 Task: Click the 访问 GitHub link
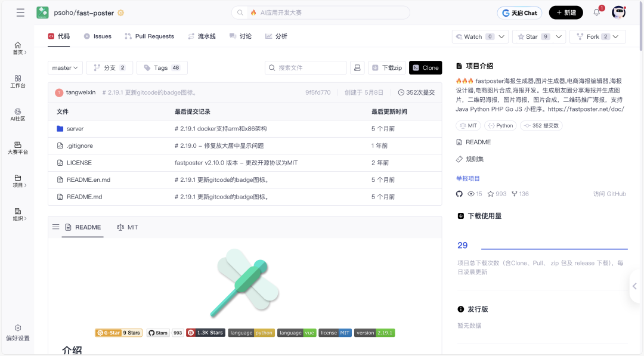tap(609, 194)
